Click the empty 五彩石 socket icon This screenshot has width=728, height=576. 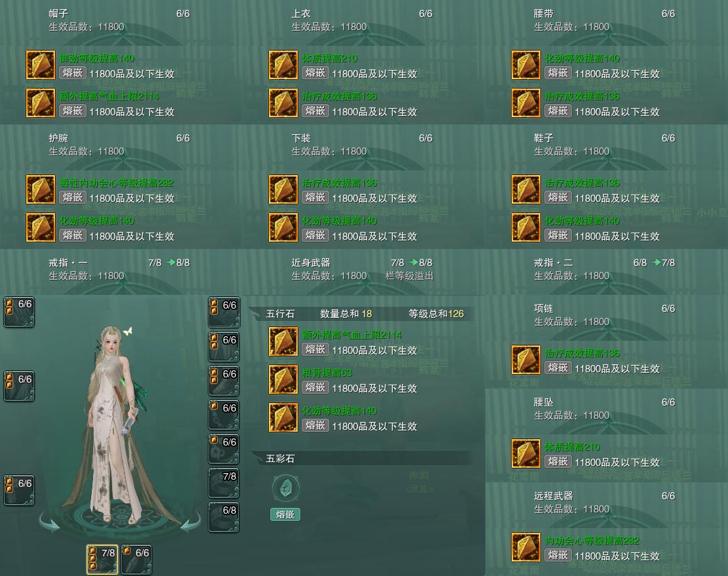[285, 488]
